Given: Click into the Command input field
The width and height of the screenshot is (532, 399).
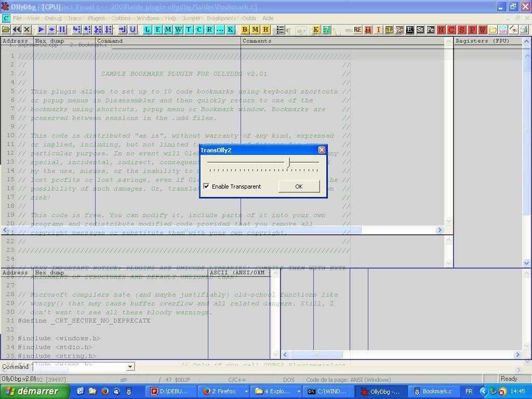Looking at the screenshot, I should coord(79,367).
